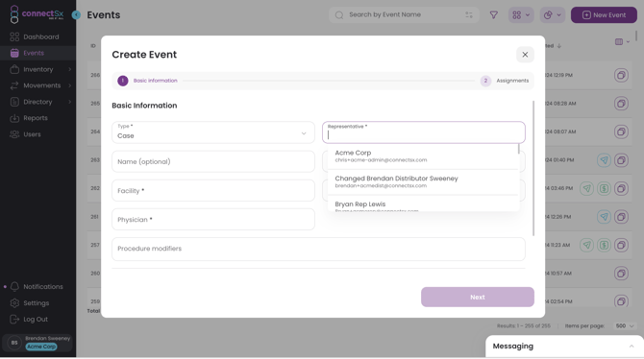Open search options slider icon

pyautogui.click(x=469, y=14)
